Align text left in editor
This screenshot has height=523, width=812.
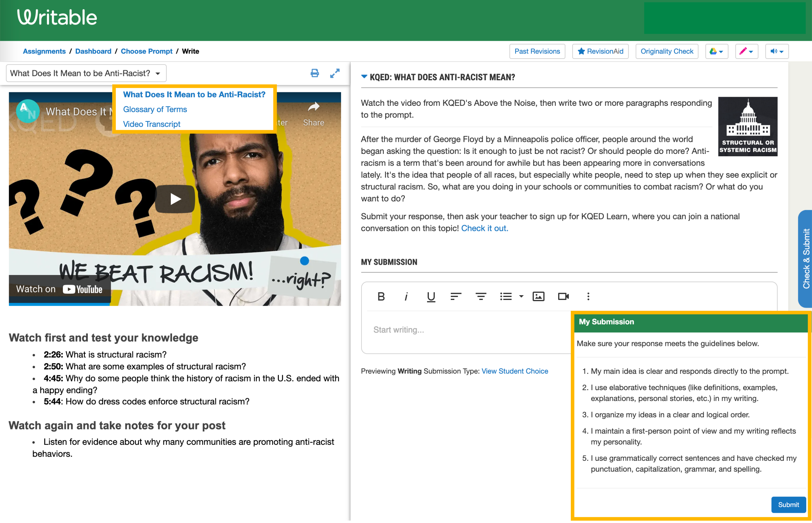click(x=456, y=297)
